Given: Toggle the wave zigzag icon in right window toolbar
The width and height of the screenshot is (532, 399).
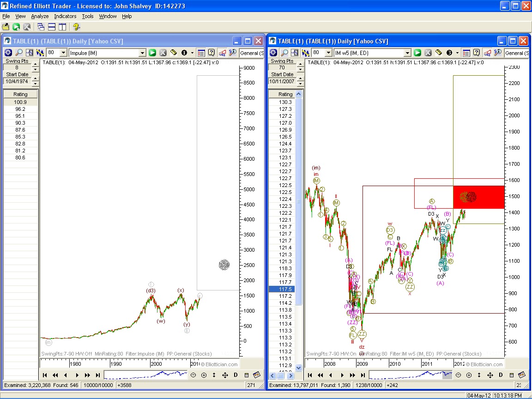Looking at the screenshot, I should [306, 53].
